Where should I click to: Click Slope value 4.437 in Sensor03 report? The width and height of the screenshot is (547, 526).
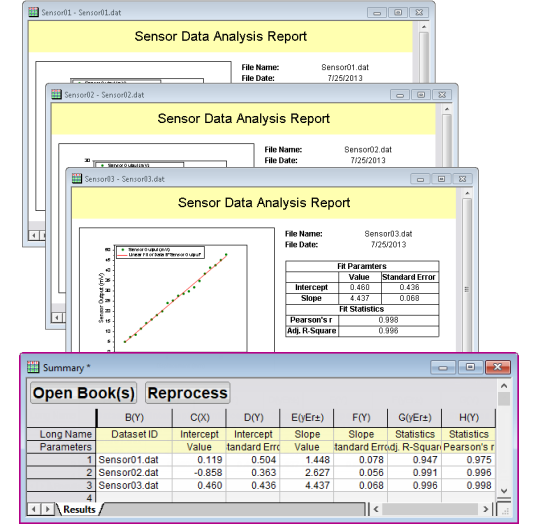click(360, 299)
